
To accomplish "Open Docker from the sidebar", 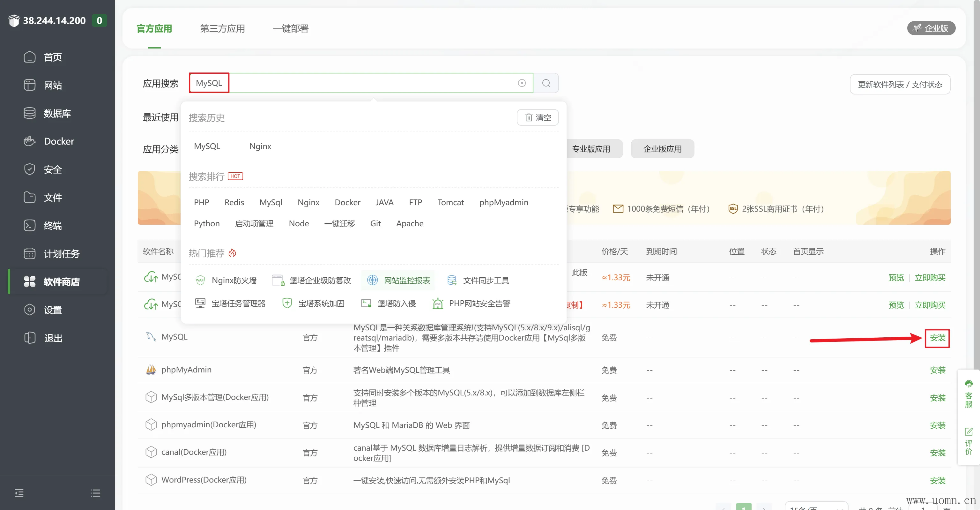I will pyautogui.click(x=59, y=141).
